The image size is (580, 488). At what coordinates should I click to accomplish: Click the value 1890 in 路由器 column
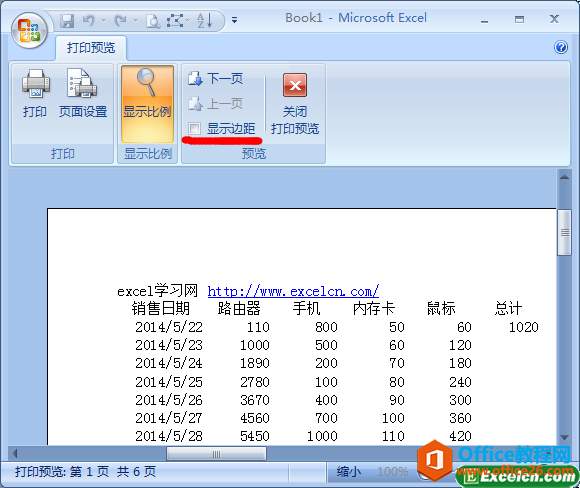tap(255, 363)
